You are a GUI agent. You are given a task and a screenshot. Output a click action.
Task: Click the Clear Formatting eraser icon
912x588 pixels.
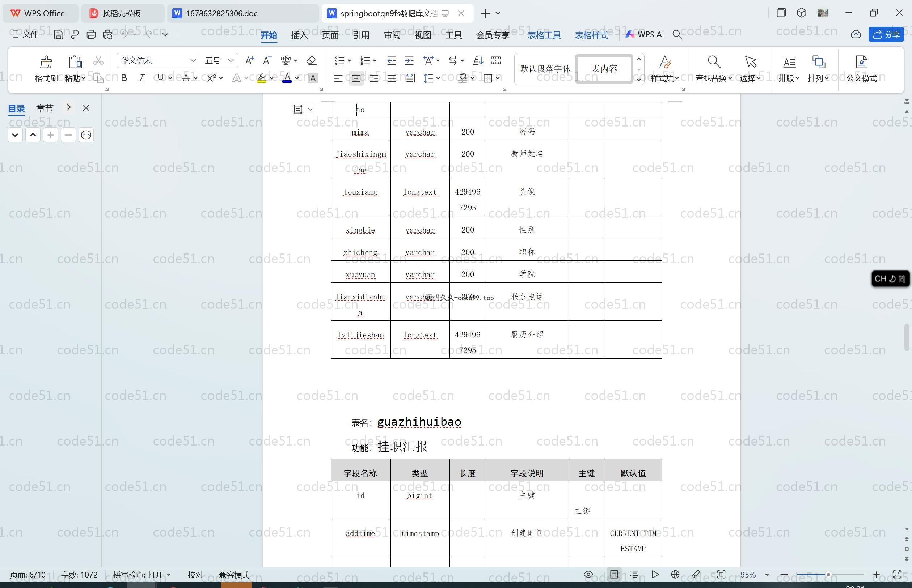tap(311, 60)
